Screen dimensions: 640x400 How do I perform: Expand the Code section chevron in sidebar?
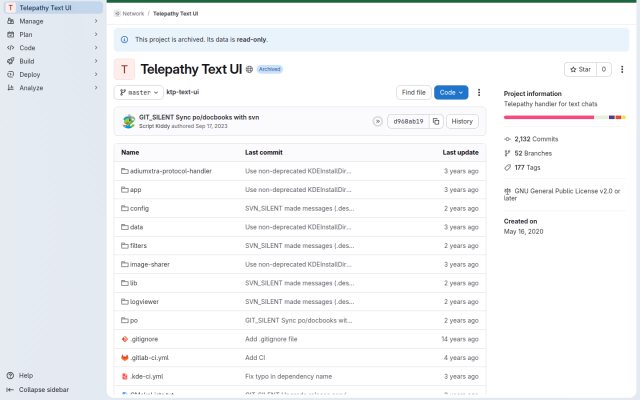click(96, 48)
